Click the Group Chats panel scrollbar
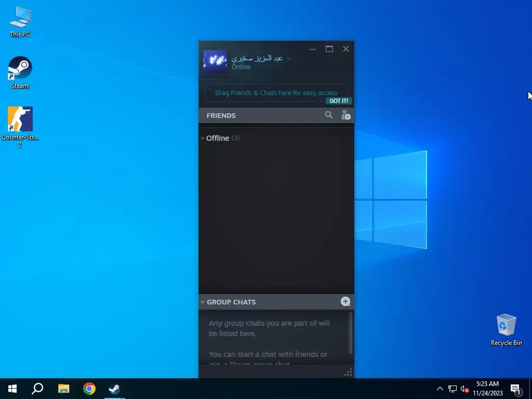This screenshot has height=399, width=532. pyautogui.click(x=350, y=333)
